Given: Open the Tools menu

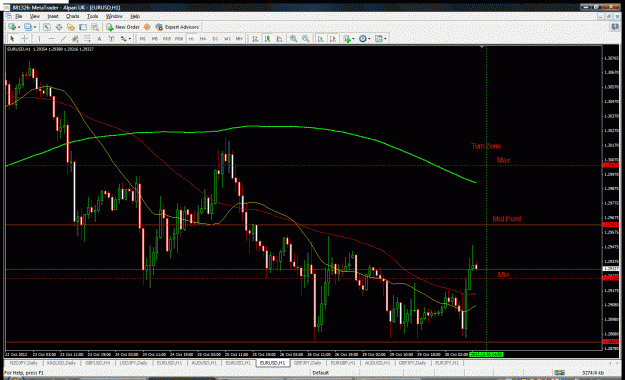Looking at the screenshot, I should click(92, 16).
